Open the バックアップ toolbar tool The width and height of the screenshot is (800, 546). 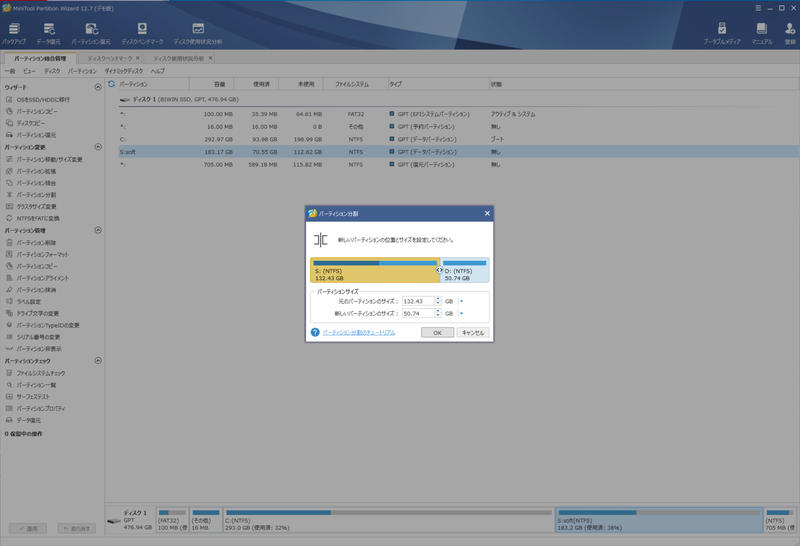(x=14, y=34)
